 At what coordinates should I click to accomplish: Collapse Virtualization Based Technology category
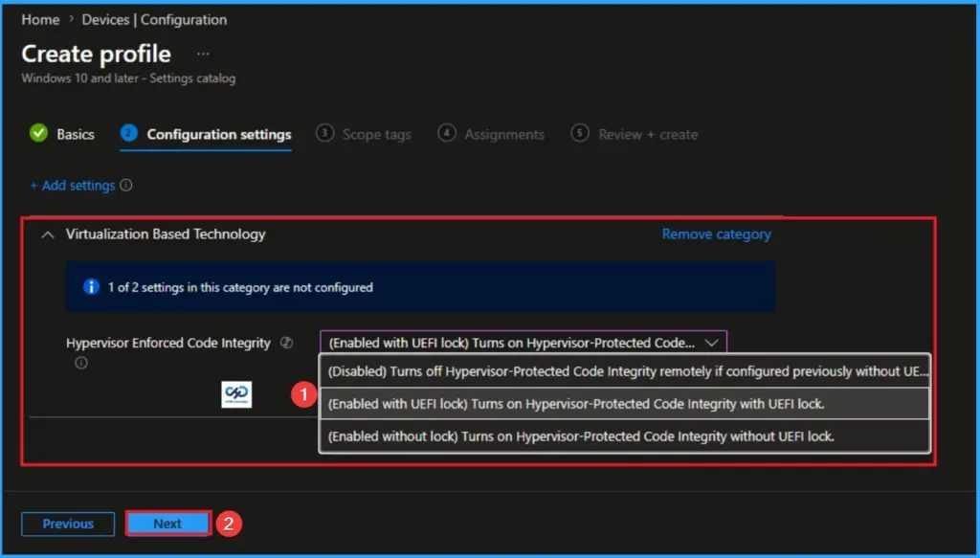[x=48, y=234]
